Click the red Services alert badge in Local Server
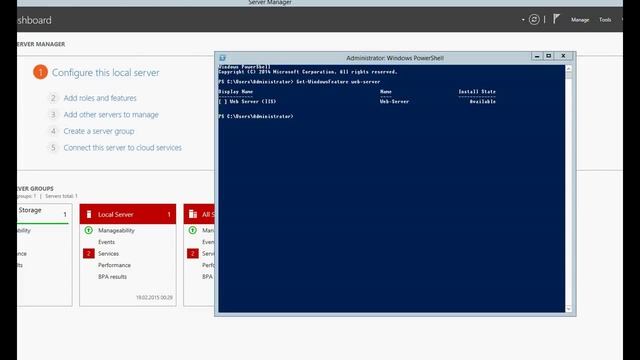 pos(89,253)
